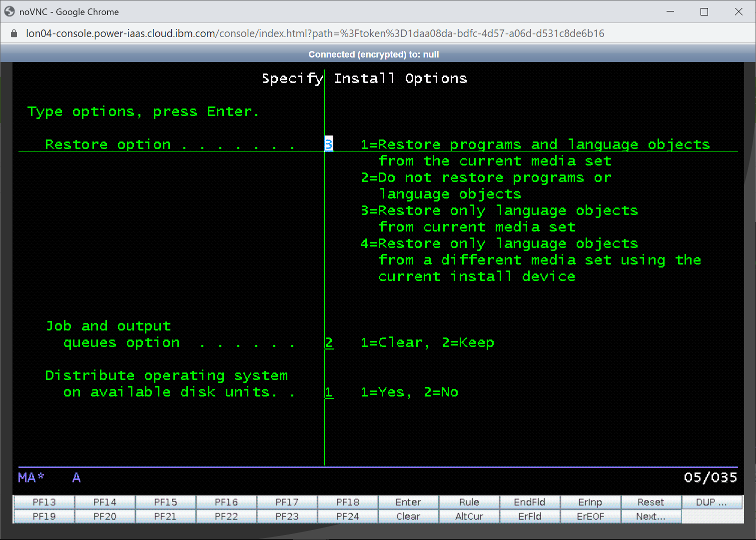Select the Job and output queues option field
The image size is (756, 540).
[329, 342]
